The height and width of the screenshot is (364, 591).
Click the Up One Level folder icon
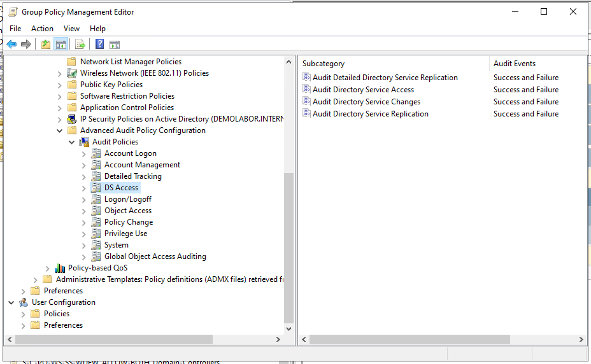(x=45, y=45)
